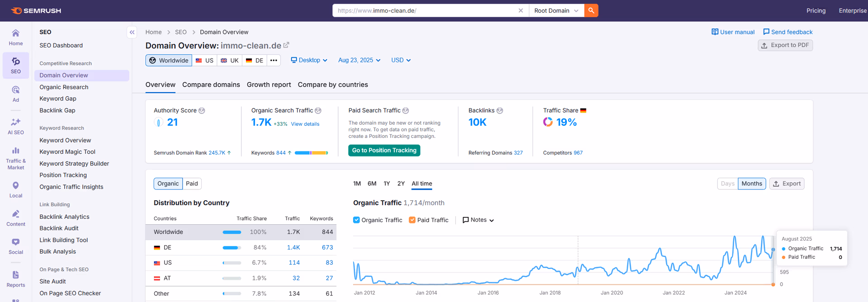Viewport: 868px width, 302px height.
Task: Click Paid Search Traffic info icon
Action: click(x=406, y=110)
